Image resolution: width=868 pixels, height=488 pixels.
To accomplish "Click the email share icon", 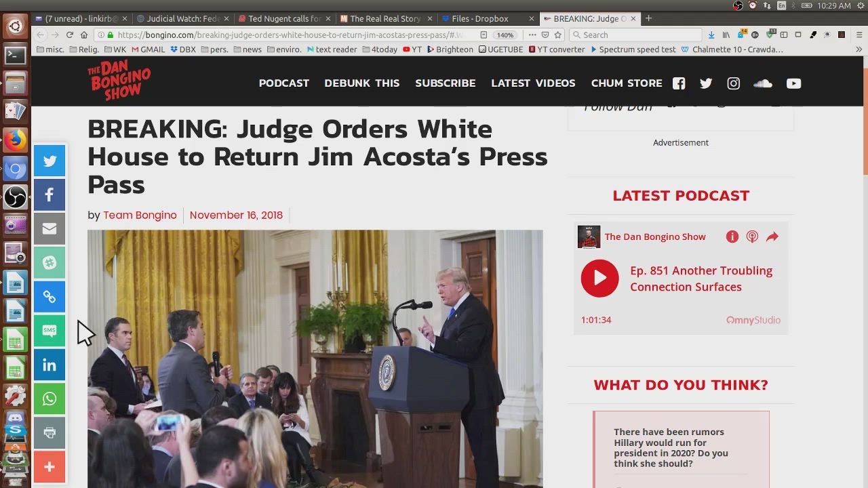I will point(50,229).
